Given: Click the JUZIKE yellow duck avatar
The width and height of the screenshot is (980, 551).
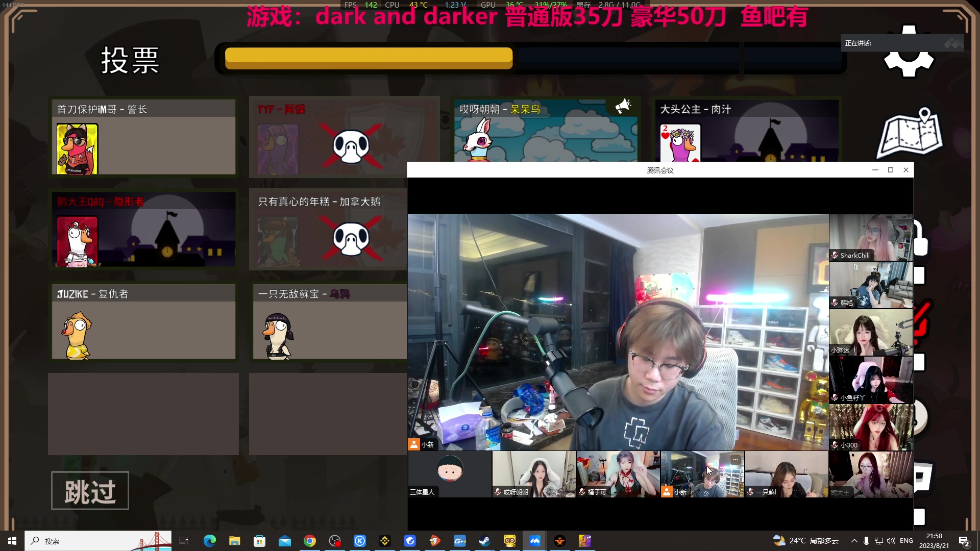Looking at the screenshot, I should [x=77, y=335].
